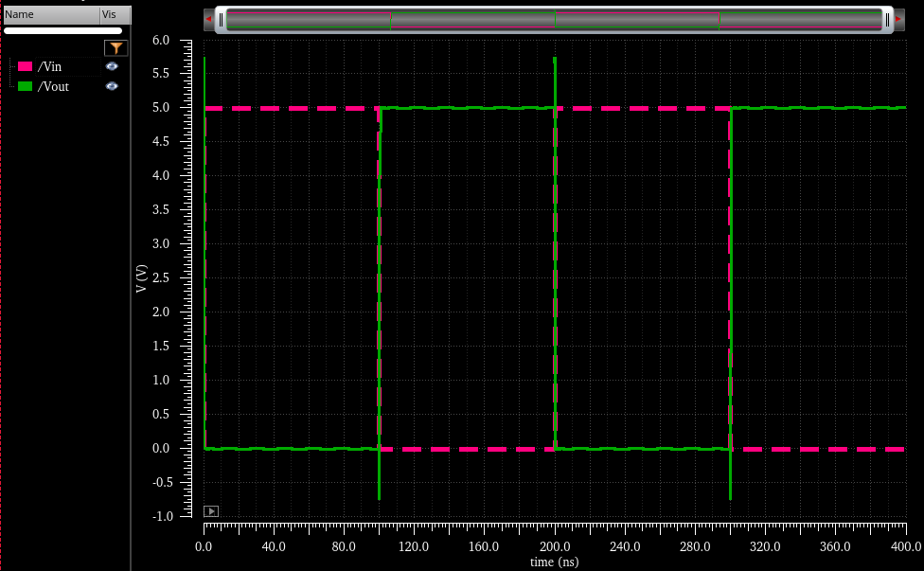Click the 400.0 x-axis tick value

tap(906, 546)
